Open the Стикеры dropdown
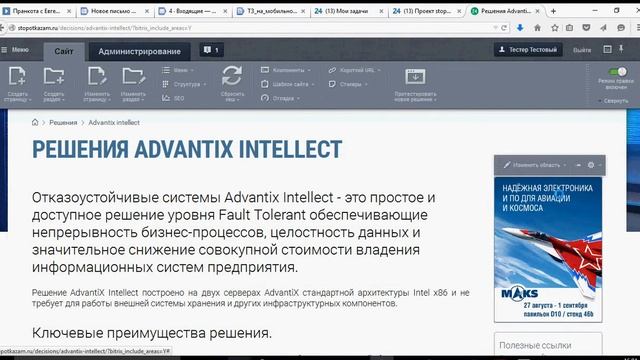 point(348,84)
